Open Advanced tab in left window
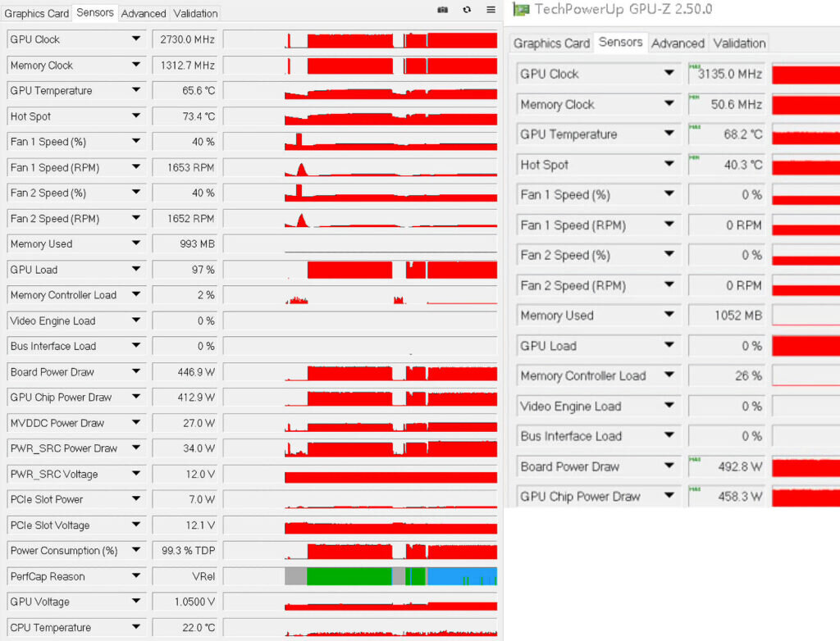Viewport: 840px width, 641px height. (x=144, y=13)
